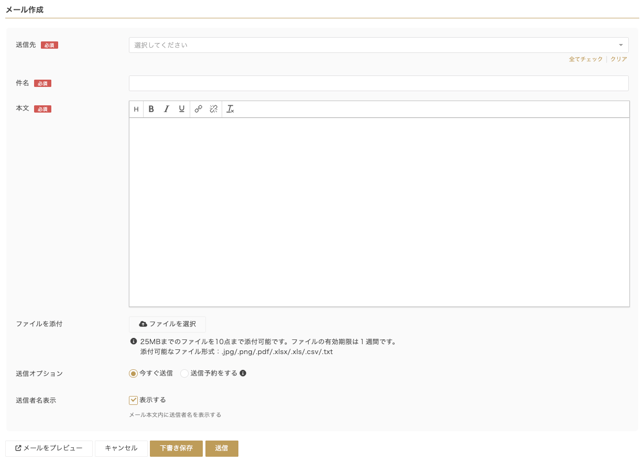The image size is (644, 462).
Task: Insert a link using chain icon
Action: 198,109
